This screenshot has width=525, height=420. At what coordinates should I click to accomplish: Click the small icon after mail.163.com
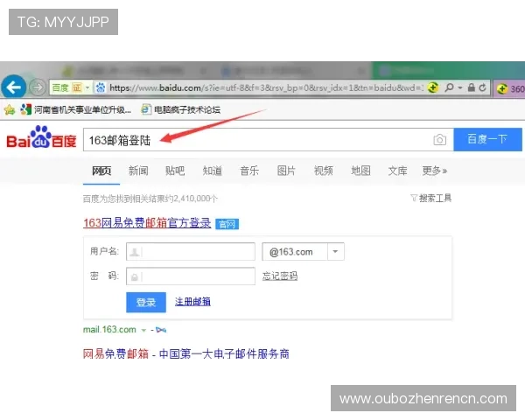161,330
